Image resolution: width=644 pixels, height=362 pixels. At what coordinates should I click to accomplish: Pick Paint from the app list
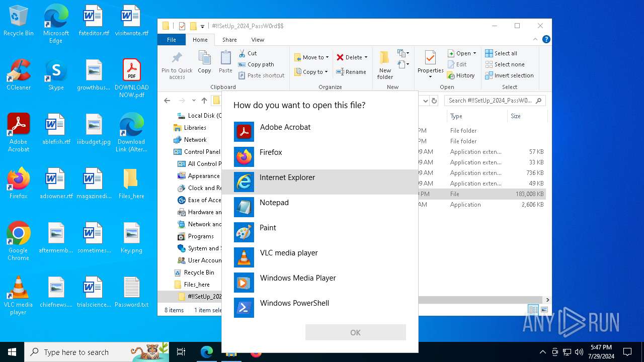tap(319, 232)
